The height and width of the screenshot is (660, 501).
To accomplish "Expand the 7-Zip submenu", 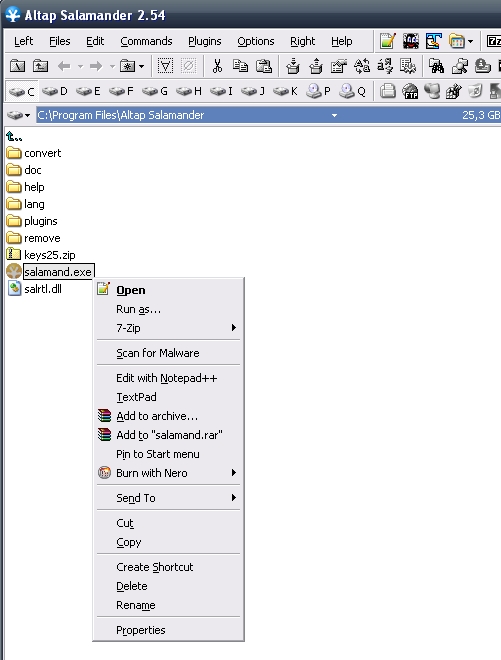I will tap(168, 328).
